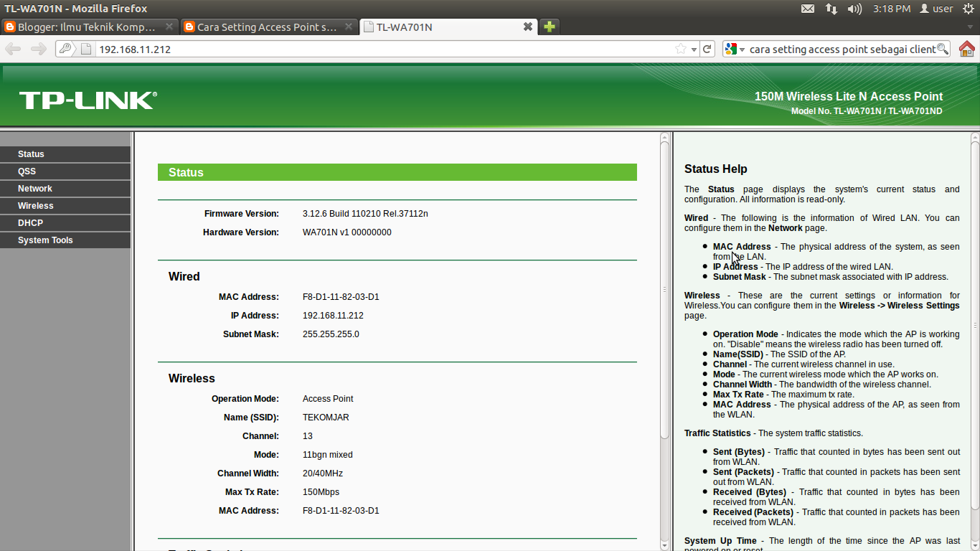This screenshot has height=551, width=980.
Task: Click the search magnifier icon
Action: click(943, 49)
